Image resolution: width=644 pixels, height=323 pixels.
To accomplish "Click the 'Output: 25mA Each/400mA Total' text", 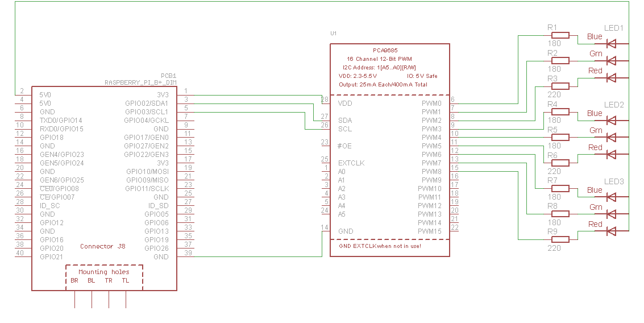I will 383,85.
